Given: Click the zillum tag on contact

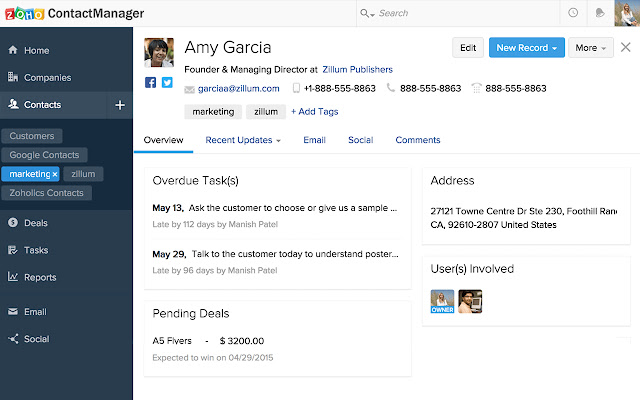Looking at the screenshot, I should 266,111.
